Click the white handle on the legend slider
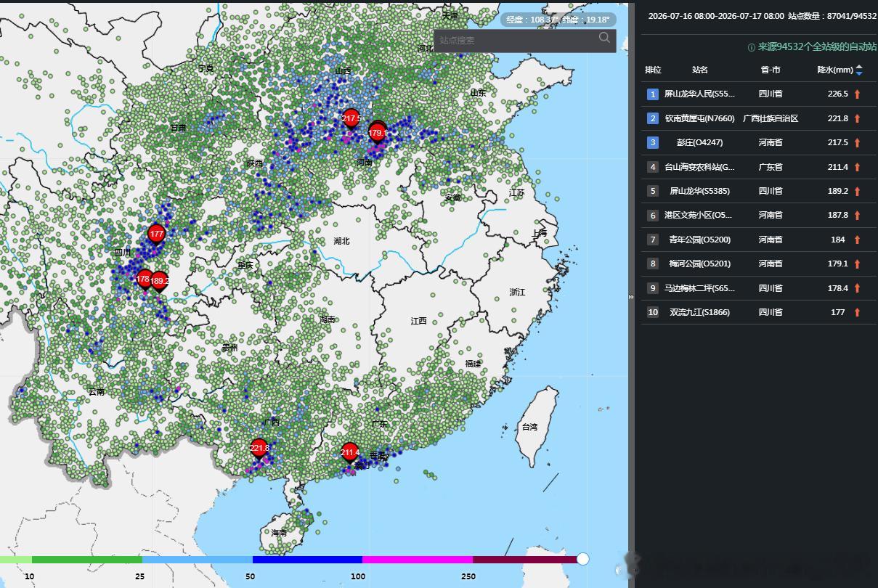 click(582, 559)
